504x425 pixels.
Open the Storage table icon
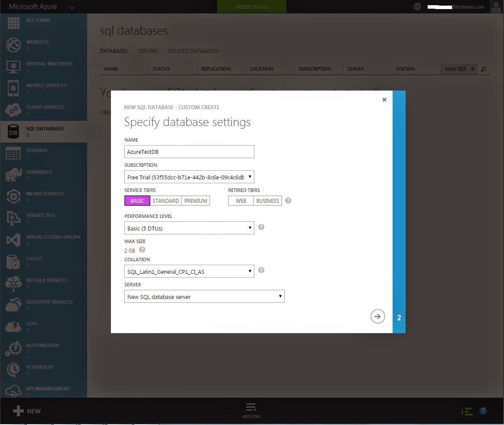pyautogui.click(x=13, y=153)
